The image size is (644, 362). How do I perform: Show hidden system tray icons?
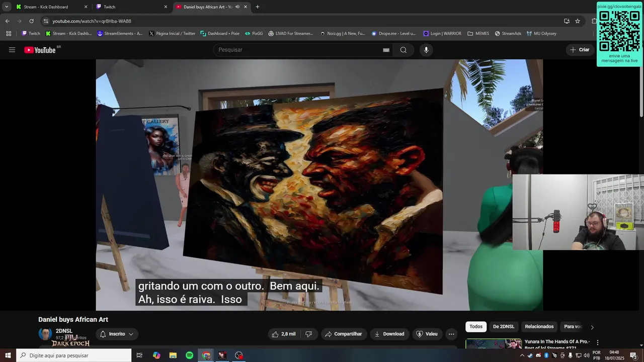click(x=522, y=355)
